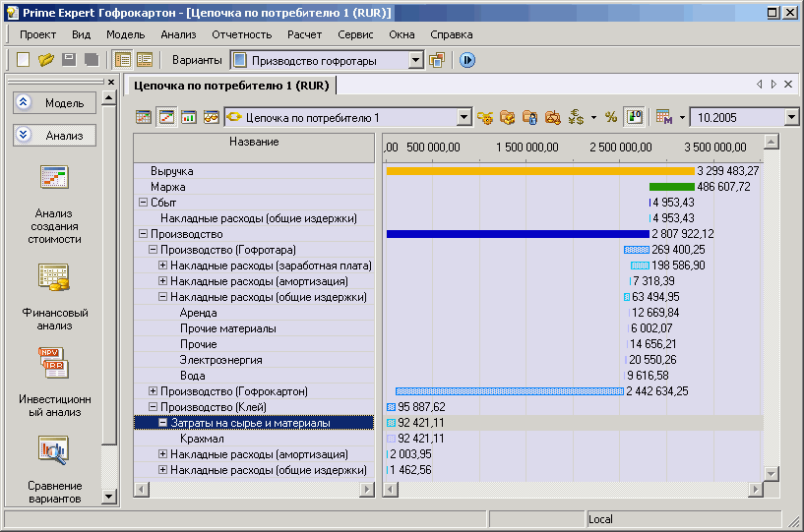
Task: Go to next document tab arrow
Action: (773, 84)
